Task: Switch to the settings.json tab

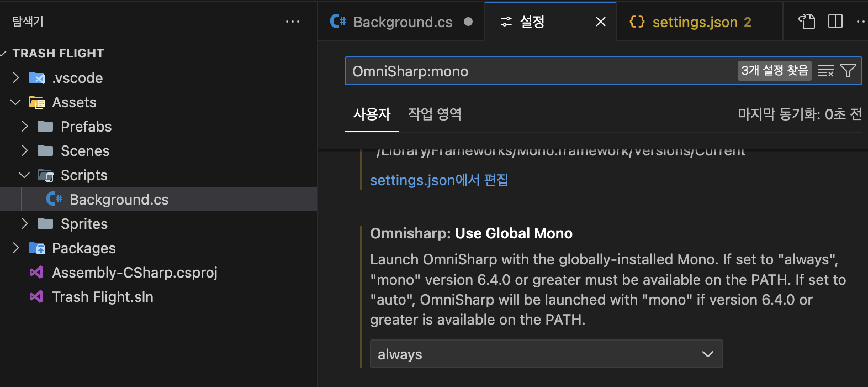Action: point(700,22)
